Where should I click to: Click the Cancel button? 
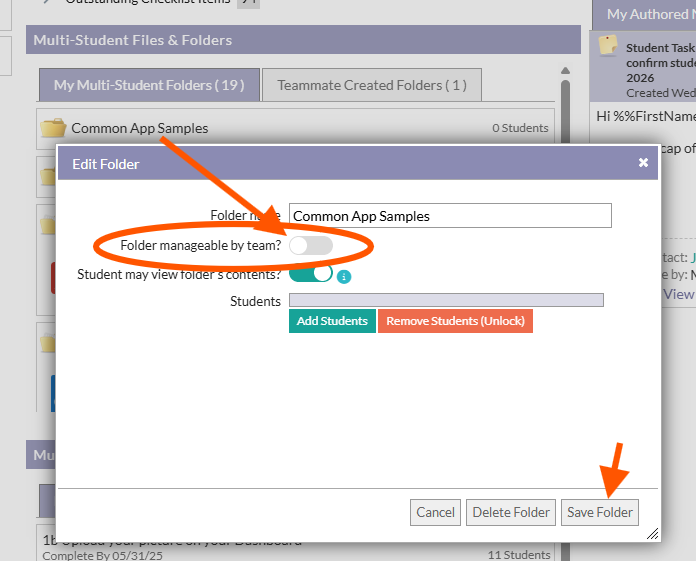(435, 513)
